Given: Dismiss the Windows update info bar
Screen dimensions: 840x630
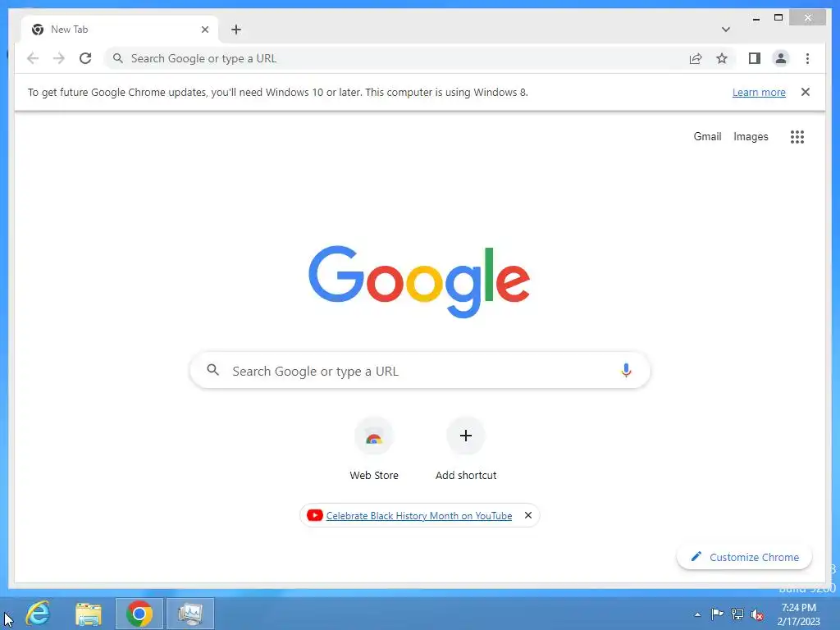Looking at the screenshot, I should tap(806, 92).
